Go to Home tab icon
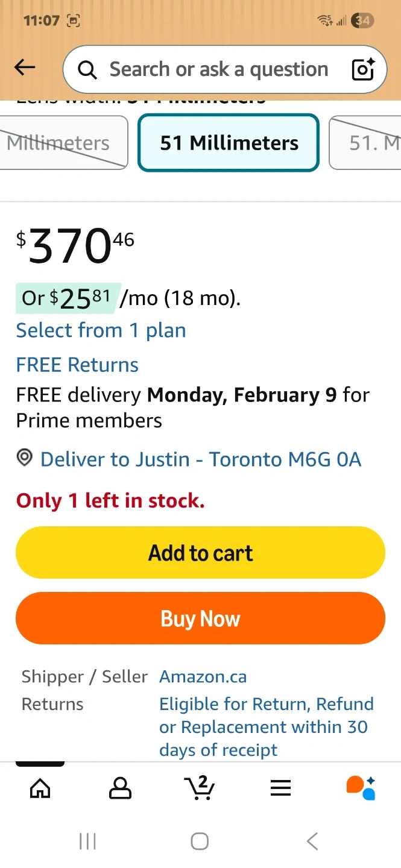This screenshot has width=401, height=868. point(40,787)
